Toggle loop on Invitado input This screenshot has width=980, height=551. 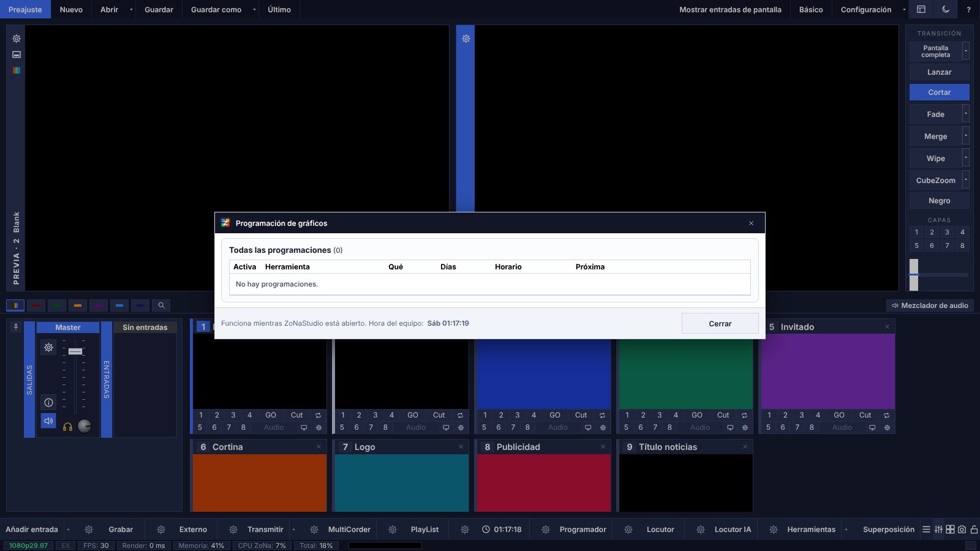[886, 415]
